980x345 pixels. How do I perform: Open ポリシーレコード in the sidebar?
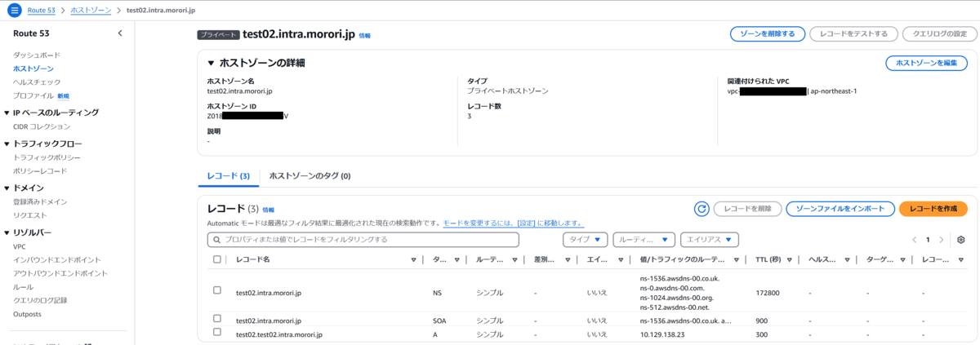click(x=40, y=171)
